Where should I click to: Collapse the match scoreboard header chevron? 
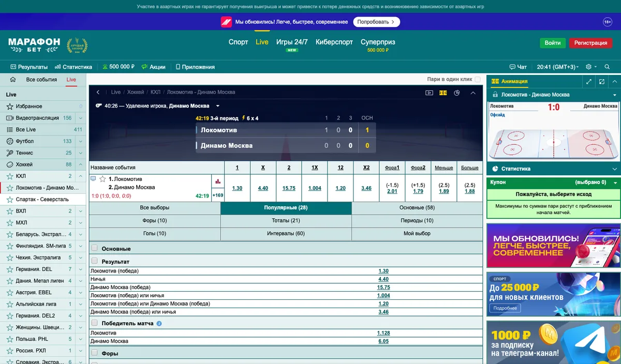[472, 93]
